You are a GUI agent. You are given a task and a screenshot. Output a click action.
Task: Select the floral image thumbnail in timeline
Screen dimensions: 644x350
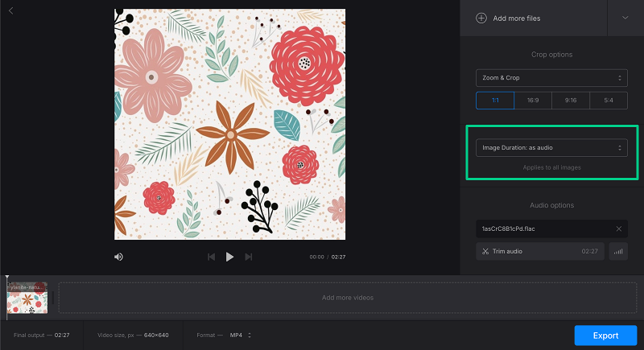tap(27, 298)
